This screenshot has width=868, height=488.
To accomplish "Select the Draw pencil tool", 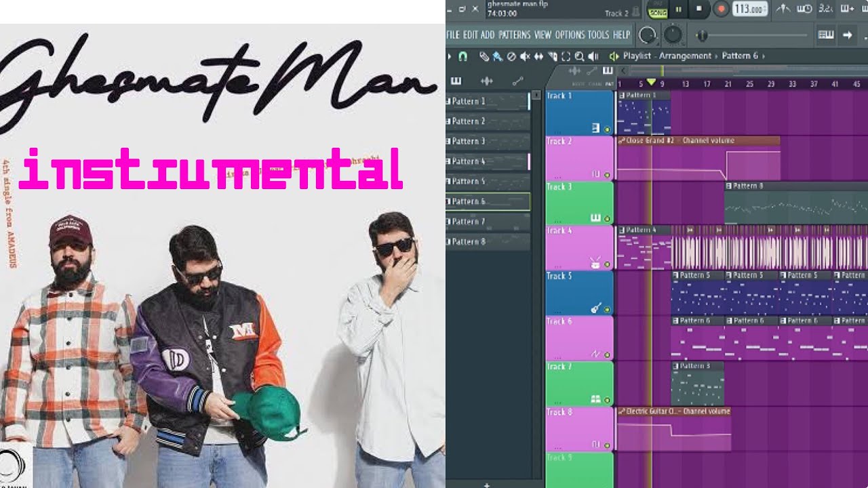I will point(484,56).
